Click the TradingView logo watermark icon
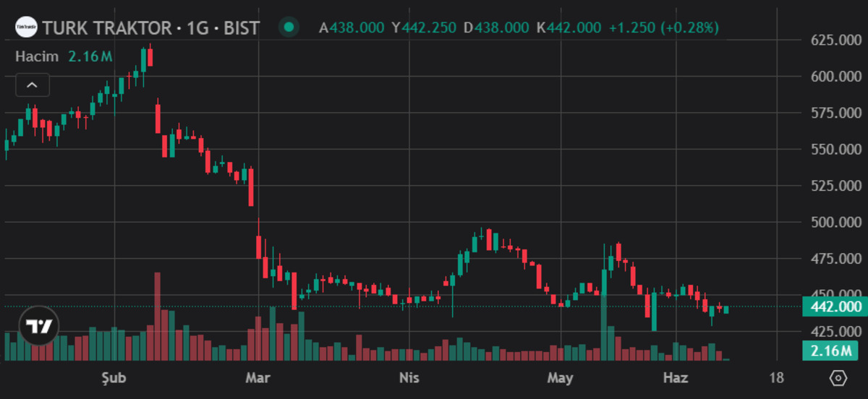The width and height of the screenshot is (868, 399). point(38,327)
